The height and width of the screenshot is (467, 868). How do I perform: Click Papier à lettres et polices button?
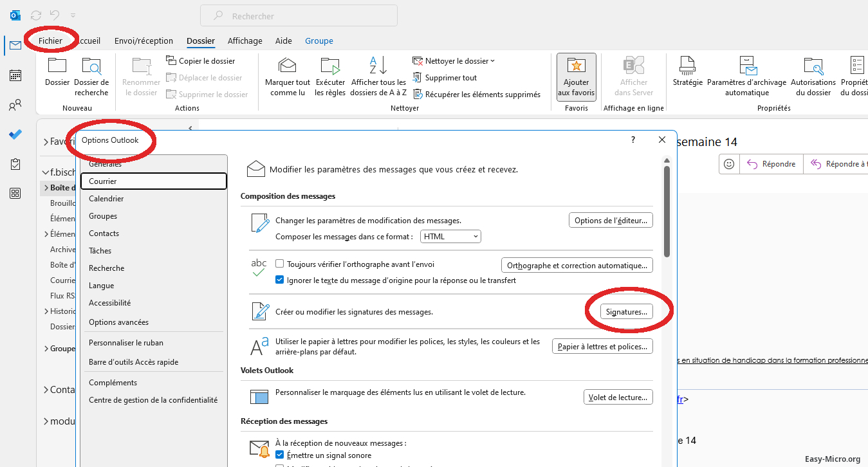tap(602, 346)
